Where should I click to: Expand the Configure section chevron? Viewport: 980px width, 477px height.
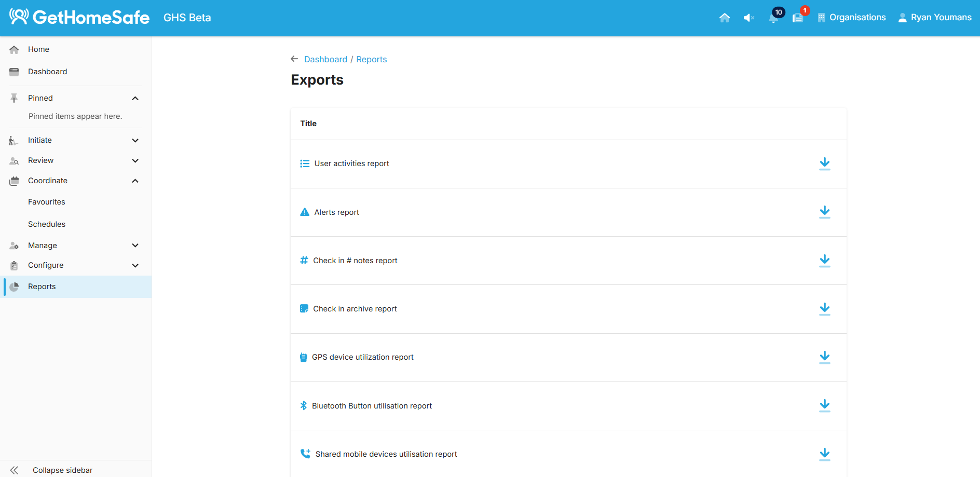(x=135, y=265)
